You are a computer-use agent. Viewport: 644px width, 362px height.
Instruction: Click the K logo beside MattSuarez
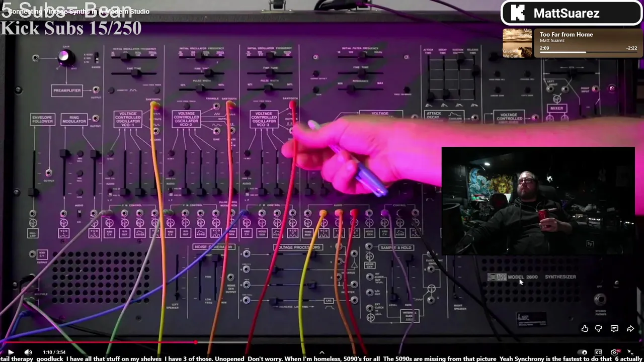coord(518,13)
